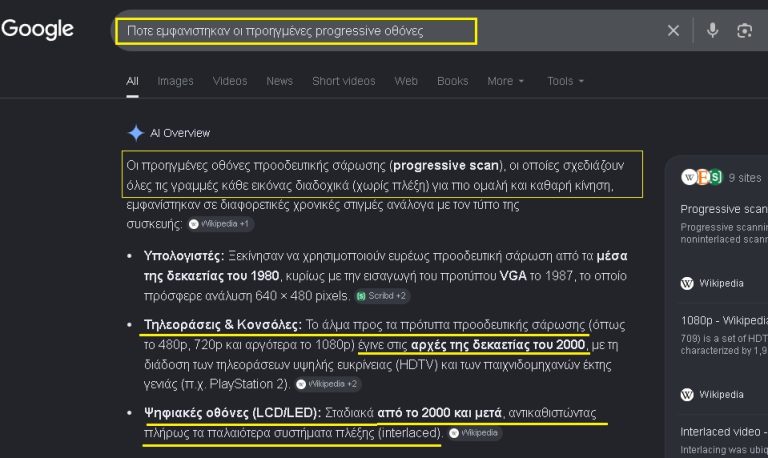The image size is (768, 458).
Task: Clear the search query with X icon
Action: 673,31
